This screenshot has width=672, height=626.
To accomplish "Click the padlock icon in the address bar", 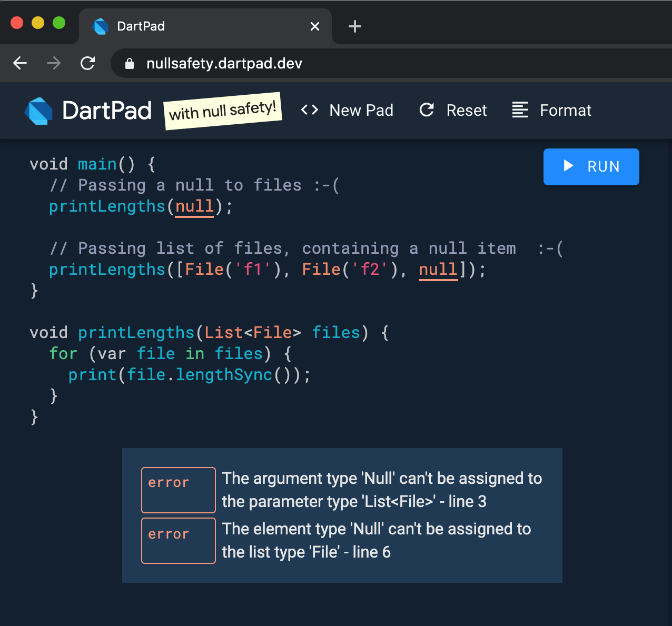I will (x=130, y=63).
